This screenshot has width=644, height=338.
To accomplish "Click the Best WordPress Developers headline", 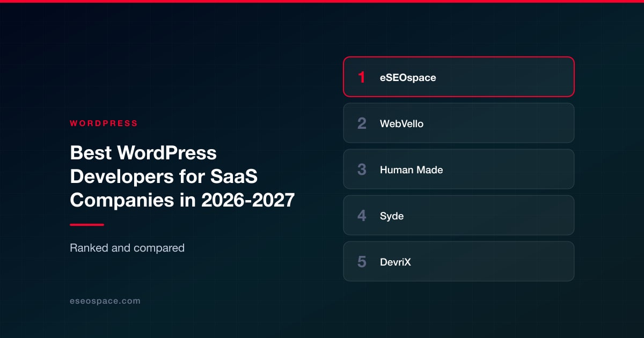I will pyautogui.click(x=182, y=177).
